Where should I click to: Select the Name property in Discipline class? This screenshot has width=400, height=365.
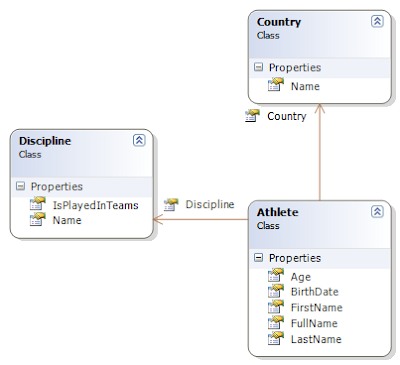[x=67, y=220]
